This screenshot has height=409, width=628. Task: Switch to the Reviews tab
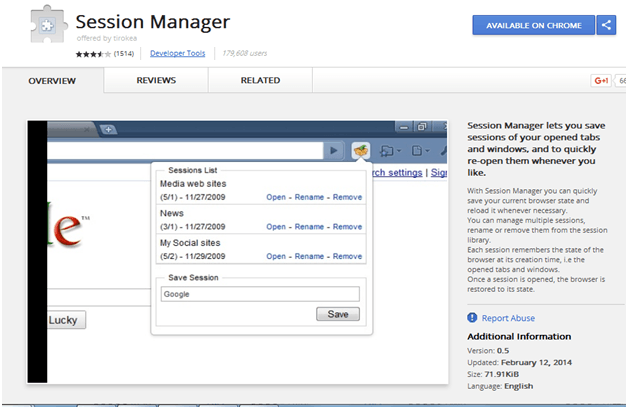(x=156, y=81)
